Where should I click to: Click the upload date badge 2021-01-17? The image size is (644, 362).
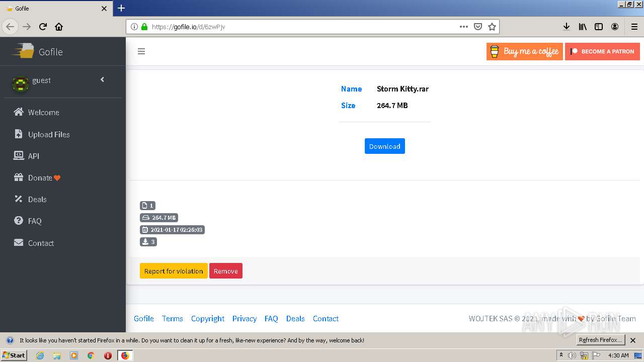[172, 230]
